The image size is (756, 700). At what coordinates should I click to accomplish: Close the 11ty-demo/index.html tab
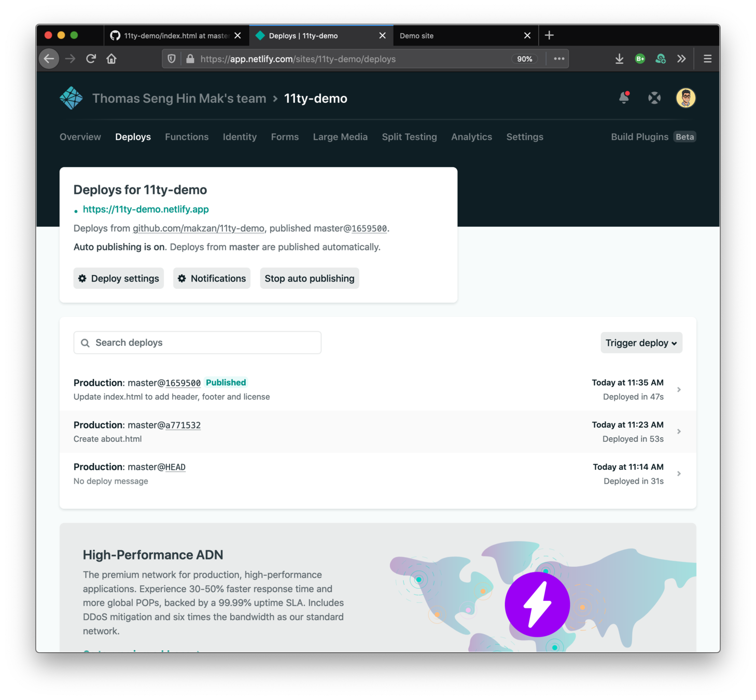tap(237, 35)
